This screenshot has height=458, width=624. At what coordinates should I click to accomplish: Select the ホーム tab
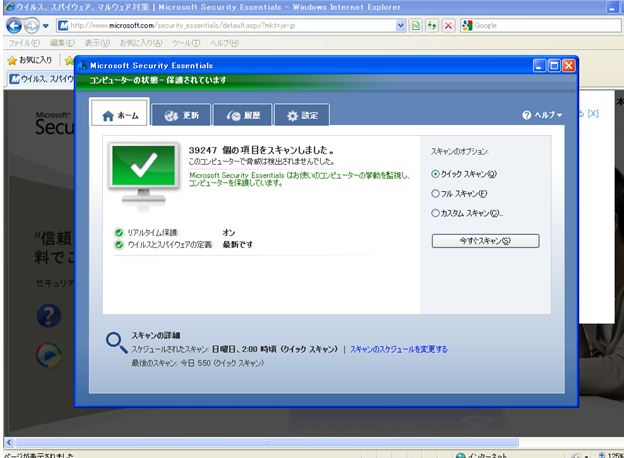(120, 113)
